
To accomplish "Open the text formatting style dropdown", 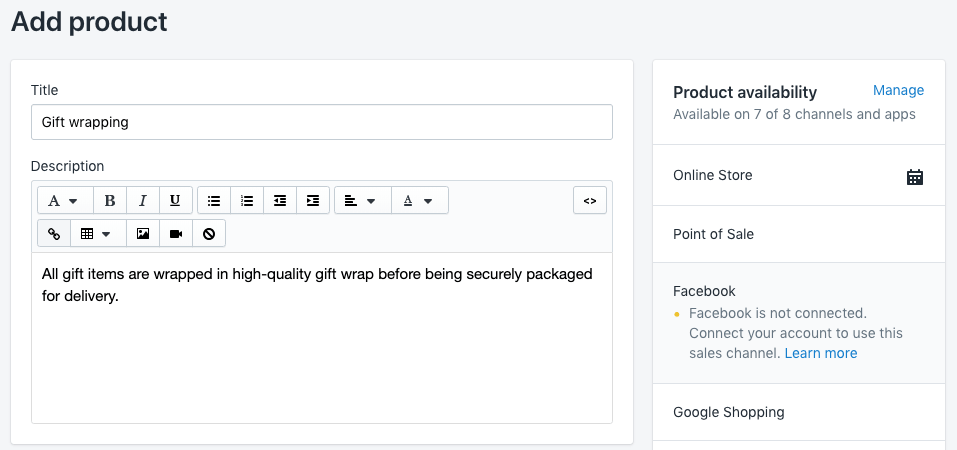I will 65,201.
